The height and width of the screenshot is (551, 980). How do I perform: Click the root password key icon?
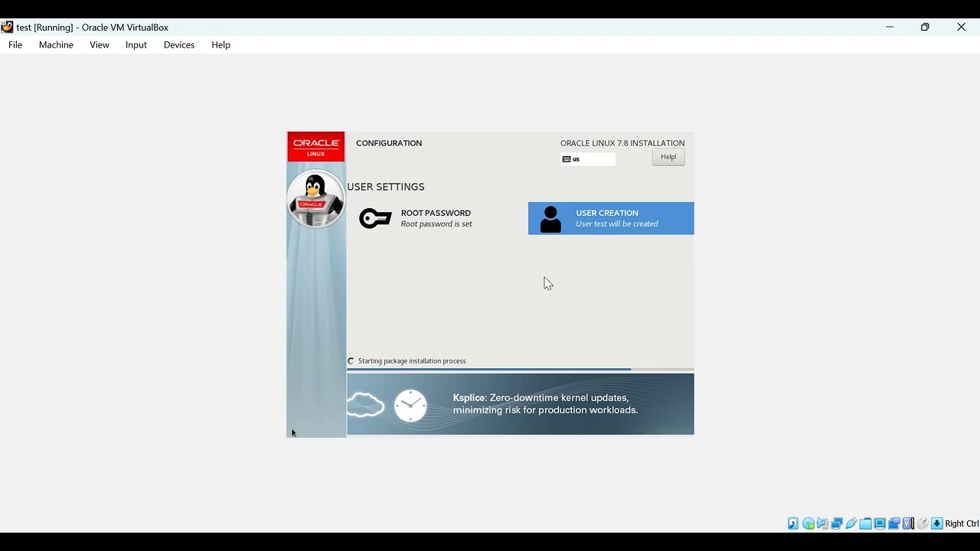tap(375, 218)
